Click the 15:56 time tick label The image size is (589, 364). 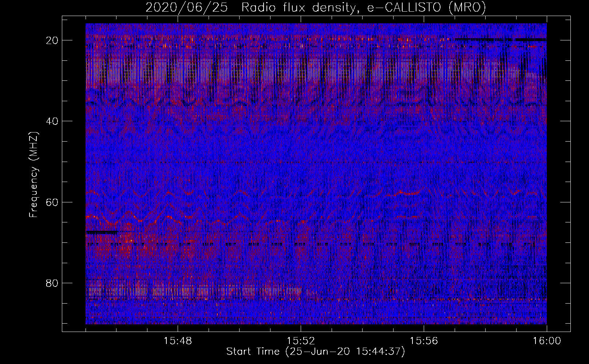click(x=424, y=341)
